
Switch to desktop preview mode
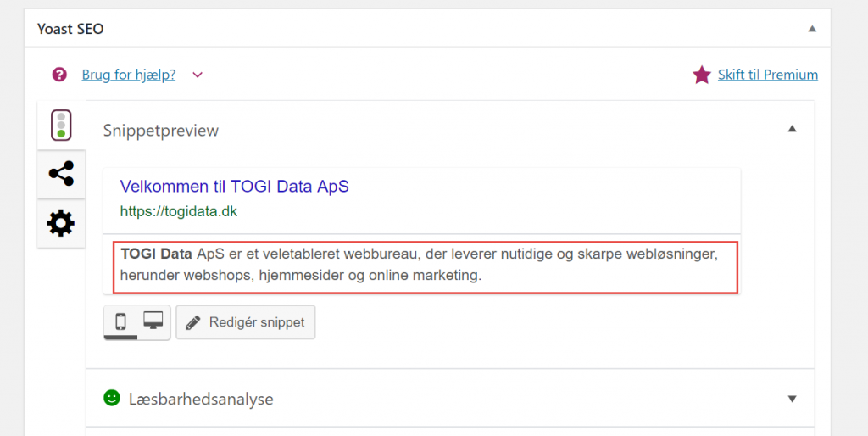153,321
